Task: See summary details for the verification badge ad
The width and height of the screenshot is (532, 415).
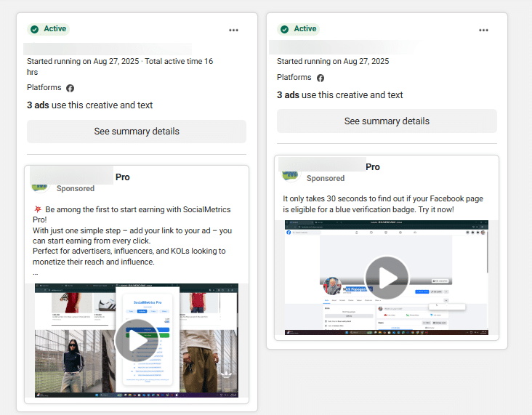Action: pyautogui.click(x=387, y=121)
